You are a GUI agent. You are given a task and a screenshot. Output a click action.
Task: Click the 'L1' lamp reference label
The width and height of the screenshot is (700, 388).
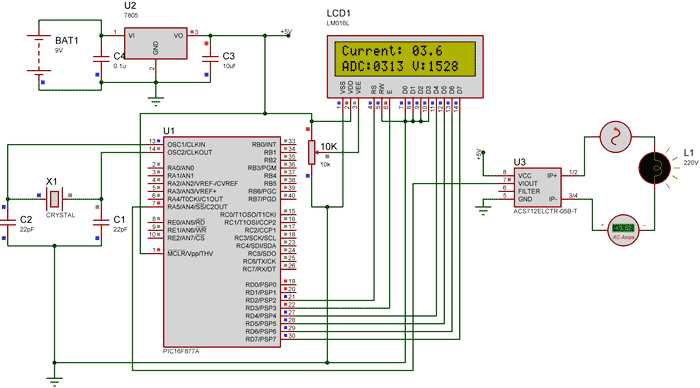pyautogui.click(x=688, y=153)
